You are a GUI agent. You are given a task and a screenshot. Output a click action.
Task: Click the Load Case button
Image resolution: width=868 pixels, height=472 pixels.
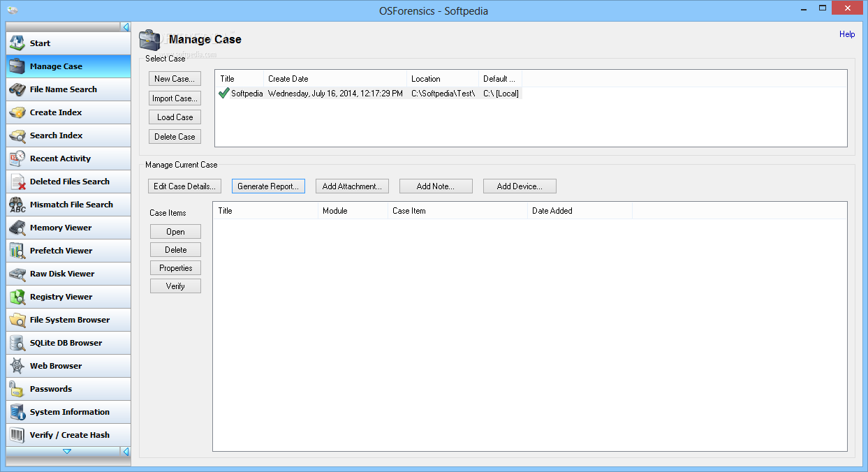pyautogui.click(x=175, y=117)
